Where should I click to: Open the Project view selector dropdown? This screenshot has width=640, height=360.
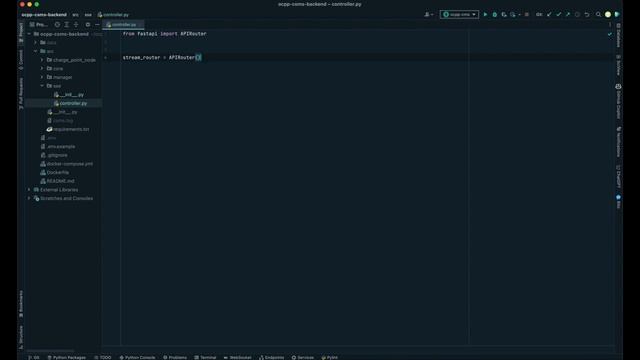pyautogui.click(x=39, y=24)
